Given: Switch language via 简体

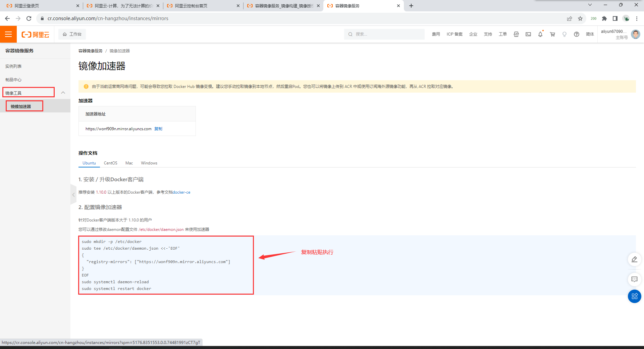Looking at the screenshot, I should coord(590,34).
